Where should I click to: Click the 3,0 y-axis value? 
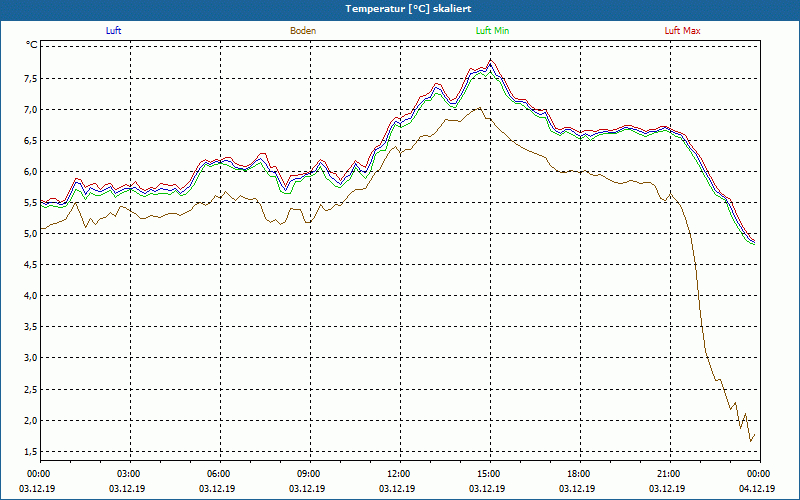(x=32, y=358)
